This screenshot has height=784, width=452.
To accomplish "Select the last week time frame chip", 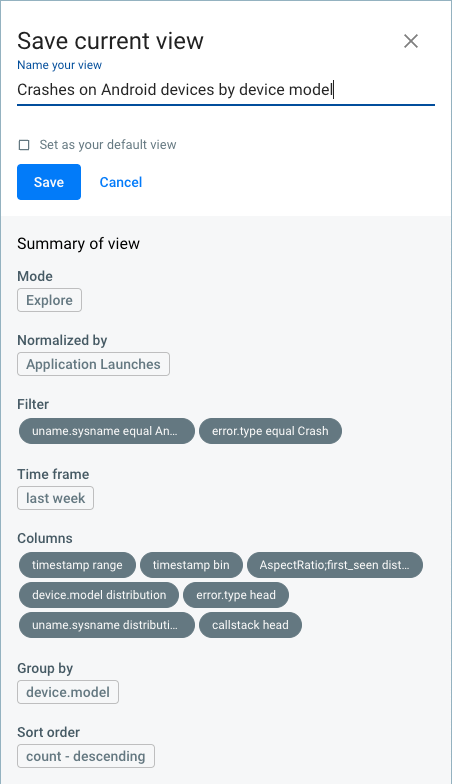I will pyautogui.click(x=56, y=498).
